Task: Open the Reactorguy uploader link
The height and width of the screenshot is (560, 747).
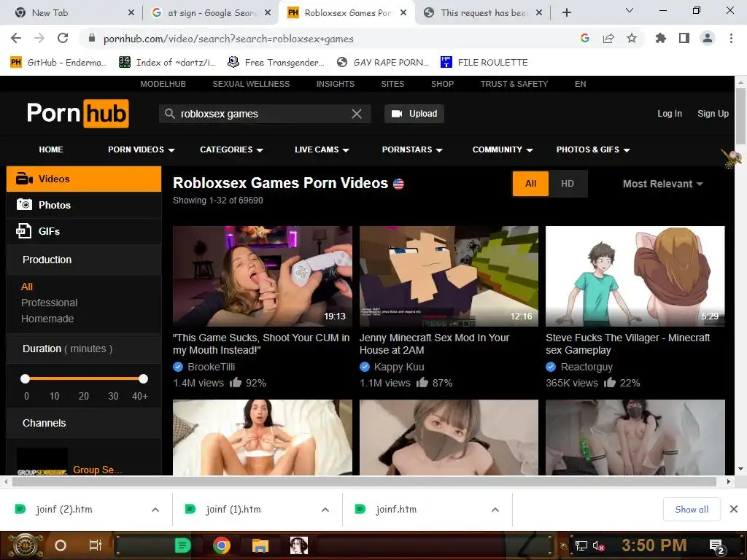Action: click(x=587, y=367)
